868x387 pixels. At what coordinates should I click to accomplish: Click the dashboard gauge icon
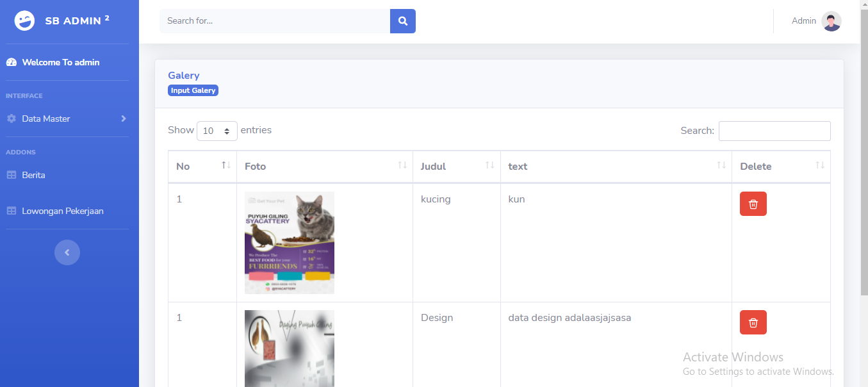click(x=12, y=62)
